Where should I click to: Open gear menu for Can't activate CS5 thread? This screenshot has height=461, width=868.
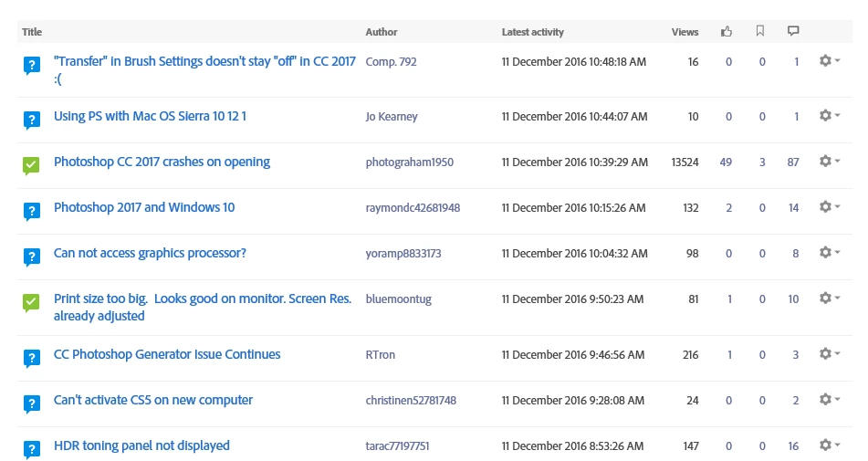830,399
